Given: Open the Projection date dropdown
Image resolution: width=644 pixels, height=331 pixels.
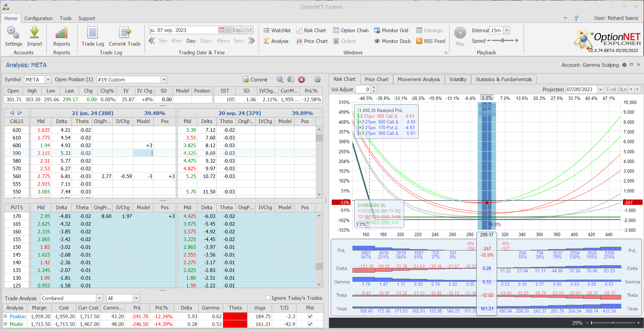Looking at the screenshot, I should [600, 89].
